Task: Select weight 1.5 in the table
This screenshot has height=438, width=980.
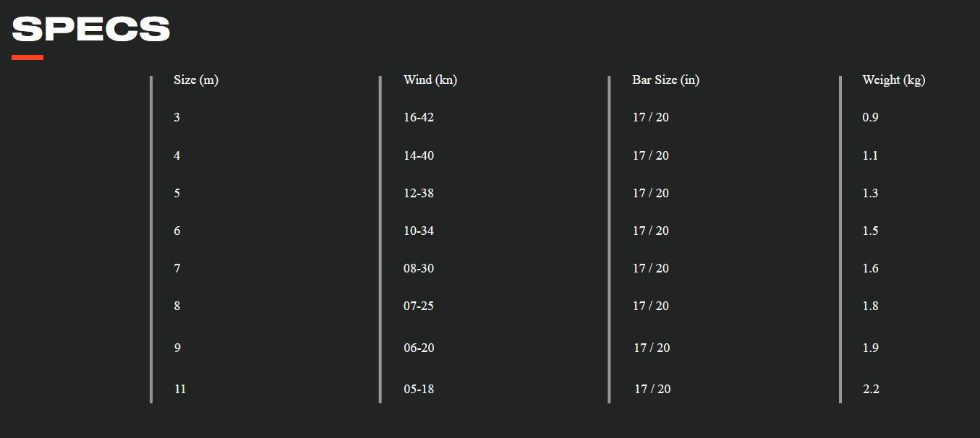Action: [870, 231]
